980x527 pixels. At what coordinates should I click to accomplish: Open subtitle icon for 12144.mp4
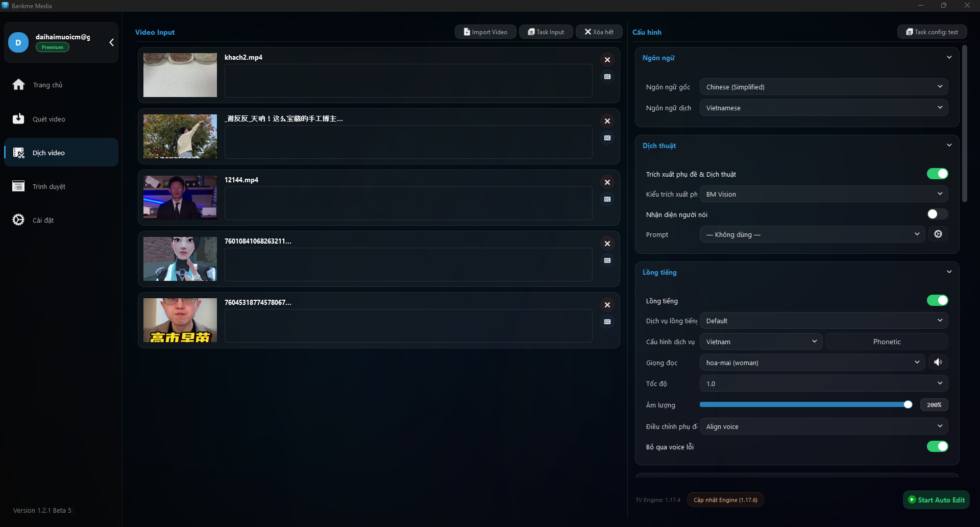607,199
